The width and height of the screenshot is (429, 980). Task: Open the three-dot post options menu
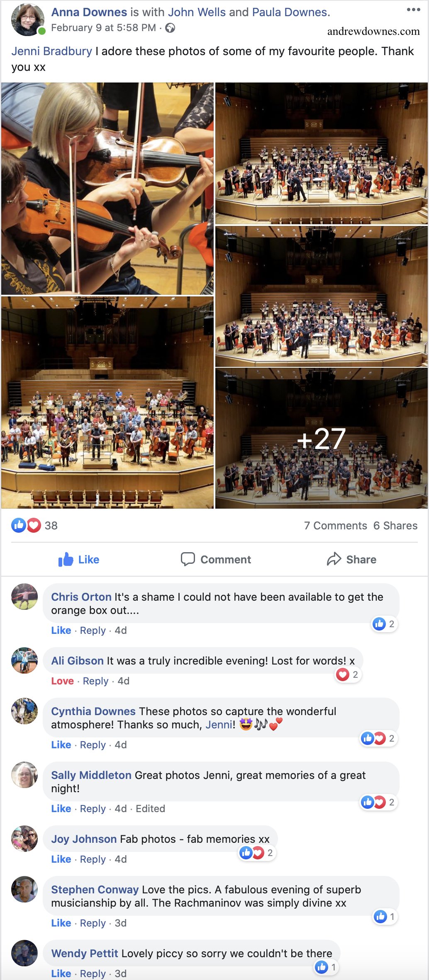click(x=413, y=10)
